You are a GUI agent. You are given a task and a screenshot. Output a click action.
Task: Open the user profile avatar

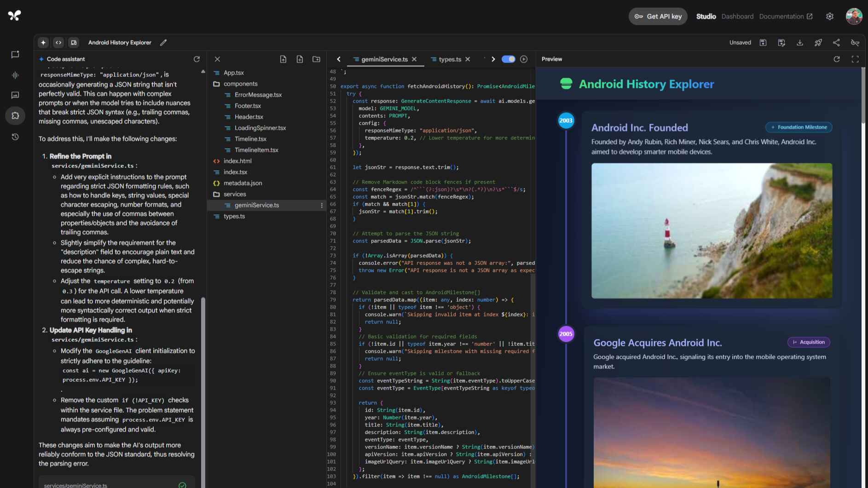coord(854,16)
